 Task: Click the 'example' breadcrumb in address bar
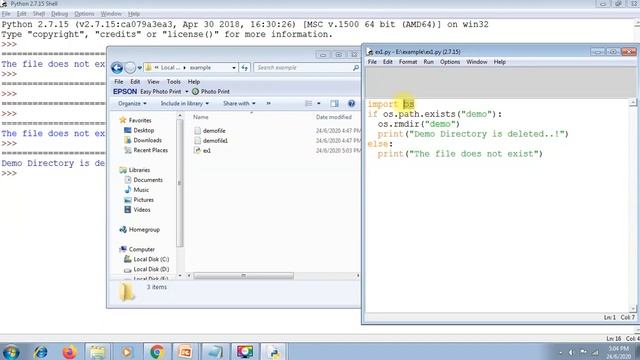pyautogui.click(x=200, y=68)
